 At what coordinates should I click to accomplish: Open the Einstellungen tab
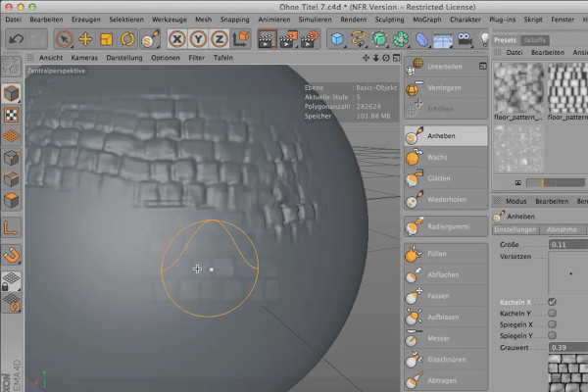[515, 229]
